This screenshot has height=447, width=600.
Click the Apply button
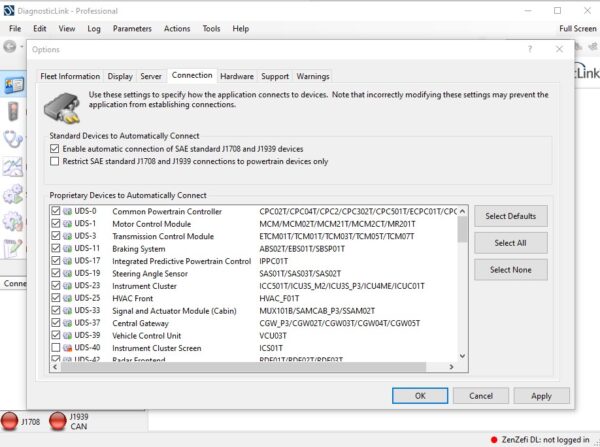(x=541, y=396)
